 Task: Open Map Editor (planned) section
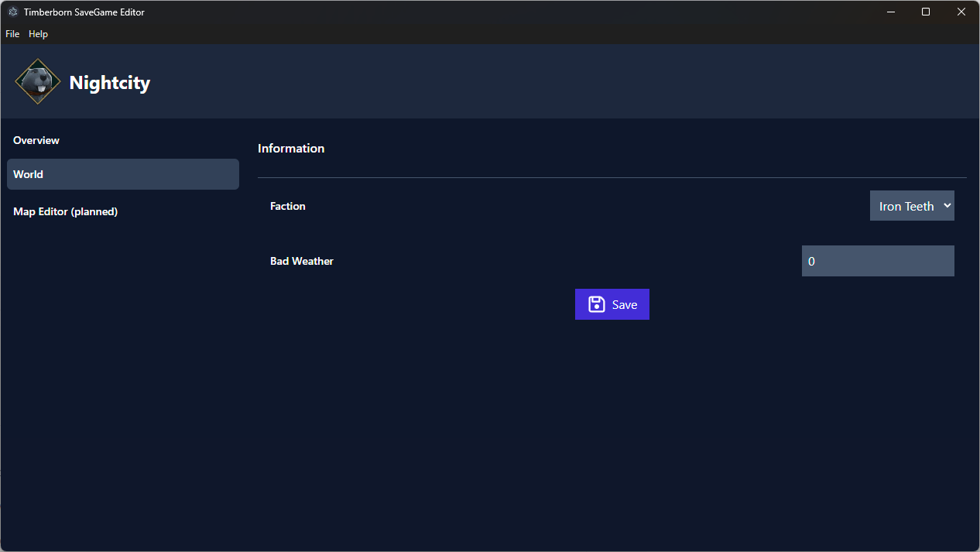pyautogui.click(x=65, y=211)
